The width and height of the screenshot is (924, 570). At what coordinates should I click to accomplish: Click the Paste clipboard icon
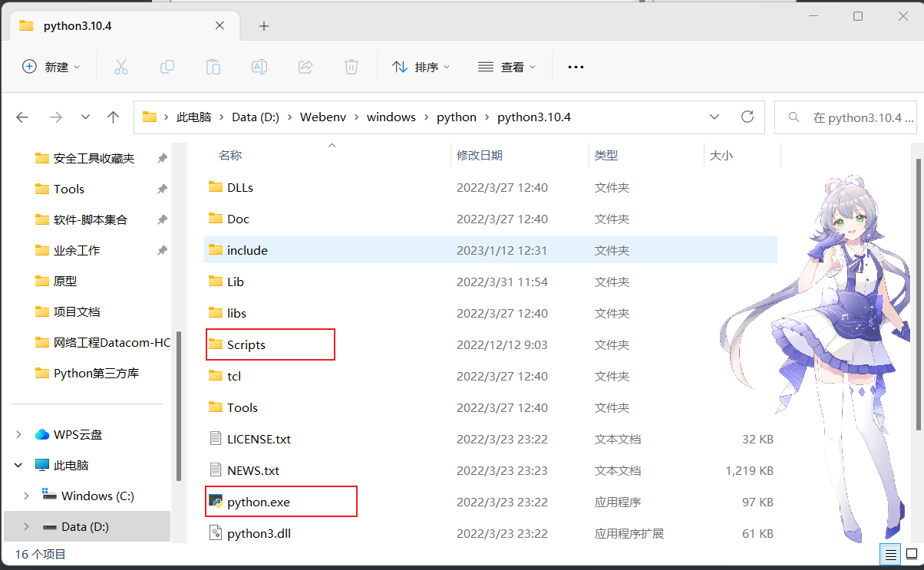coord(213,67)
